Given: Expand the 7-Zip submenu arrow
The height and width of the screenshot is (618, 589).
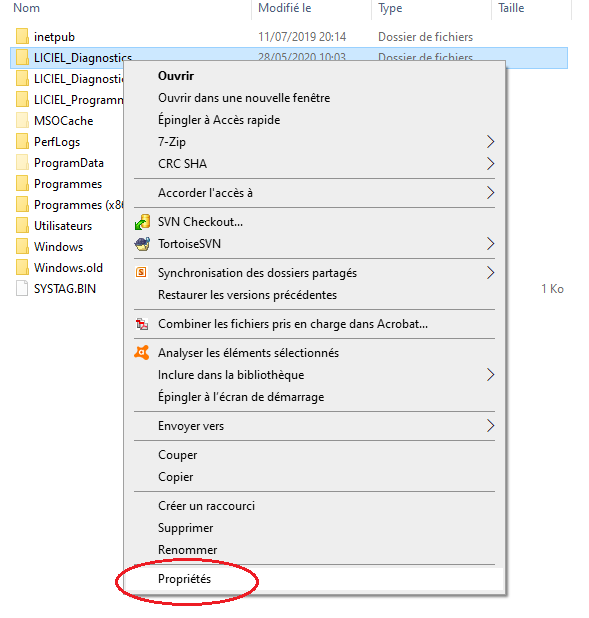Looking at the screenshot, I should coord(490,141).
